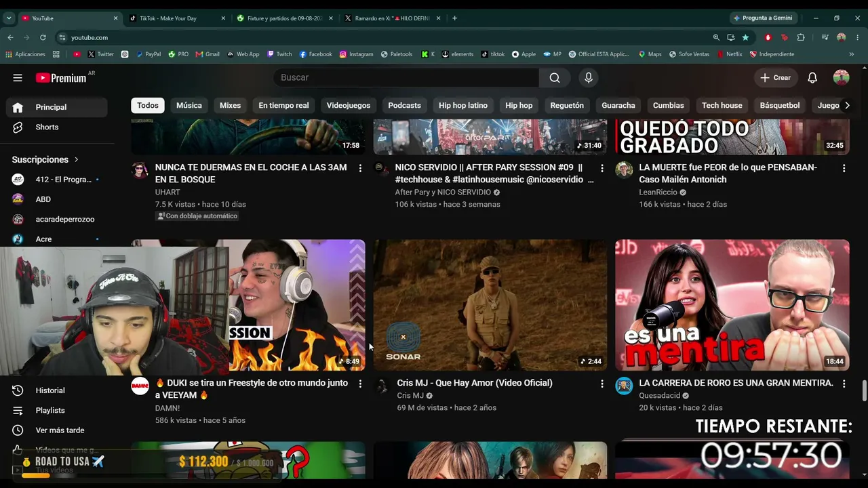Open the Principal home sidebar item
Image resolution: width=868 pixels, height=488 pixels.
[x=57, y=107]
